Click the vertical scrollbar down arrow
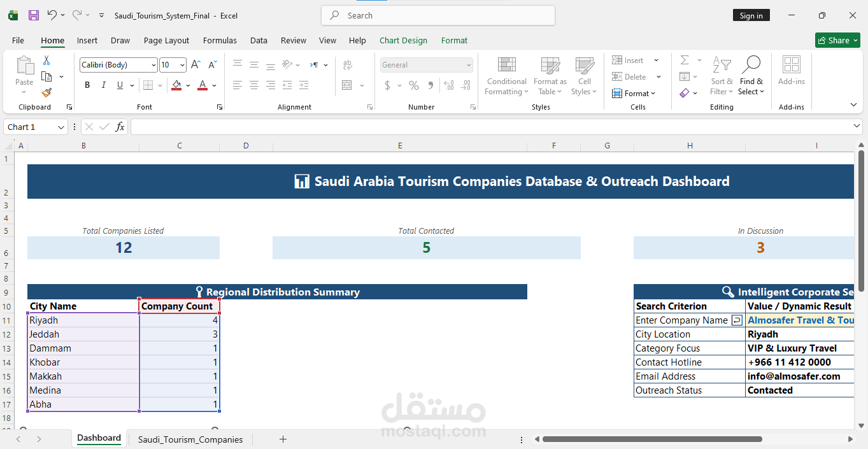Screen dimensions: 868x449 pyautogui.click(x=862, y=425)
